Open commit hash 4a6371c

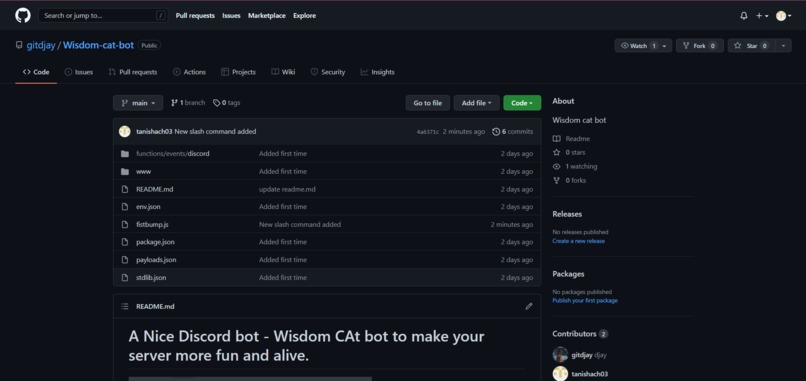tap(428, 132)
